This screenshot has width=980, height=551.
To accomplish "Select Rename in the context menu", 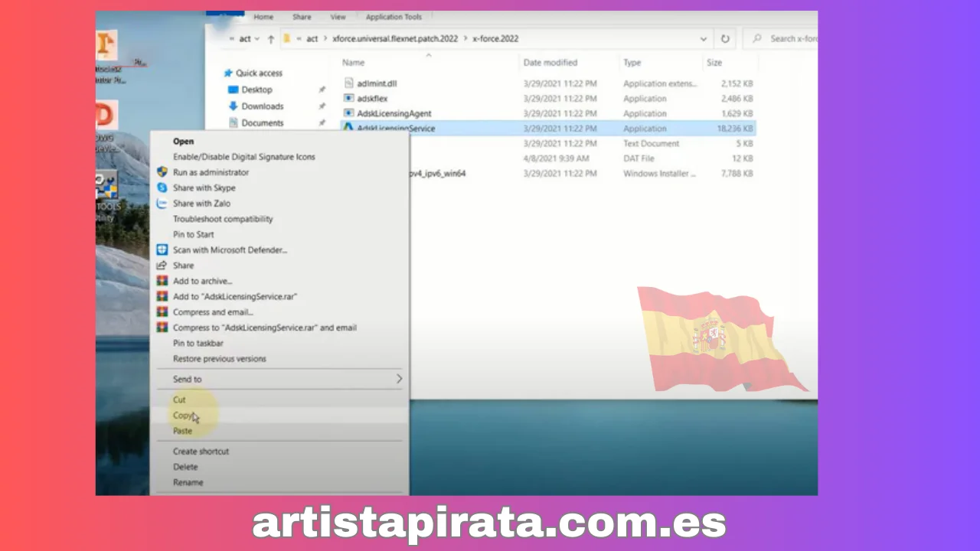I will point(188,483).
